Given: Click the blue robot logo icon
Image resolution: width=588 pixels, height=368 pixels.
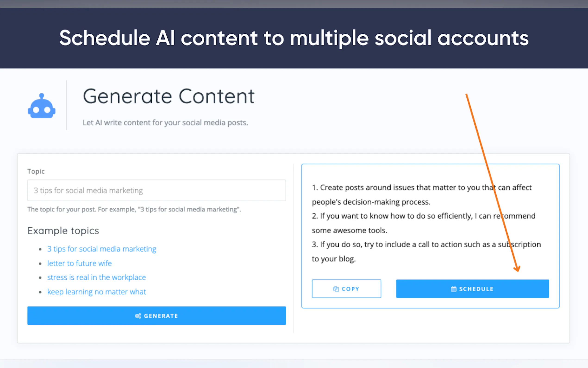Looking at the screenshot, I should point(42,106).
